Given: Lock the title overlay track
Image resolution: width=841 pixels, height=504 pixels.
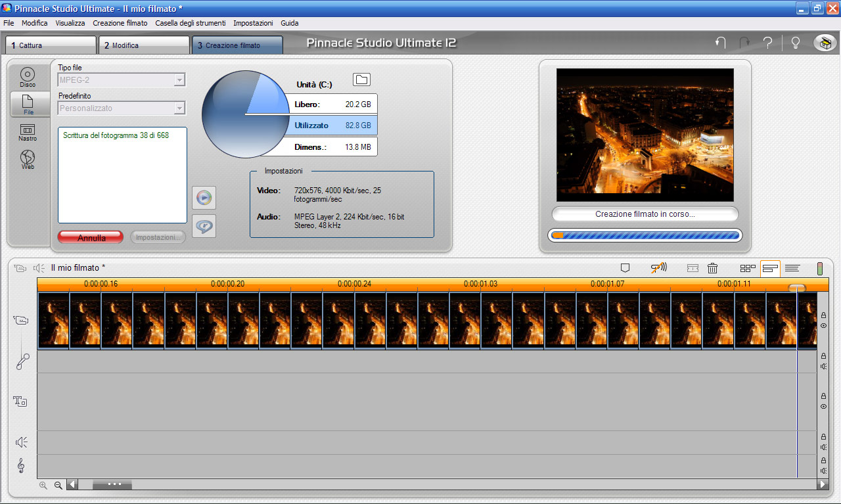Looking at the screenshot, I should (823, 396).
